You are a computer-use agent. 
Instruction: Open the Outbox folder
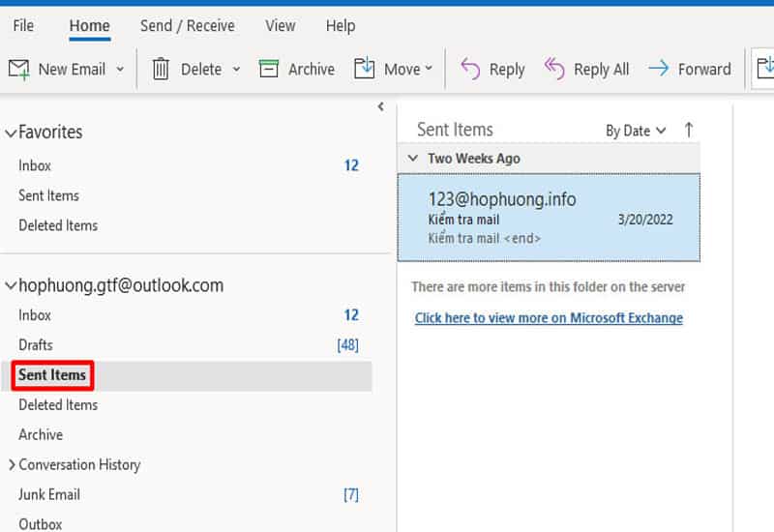(x=41, y=524)
